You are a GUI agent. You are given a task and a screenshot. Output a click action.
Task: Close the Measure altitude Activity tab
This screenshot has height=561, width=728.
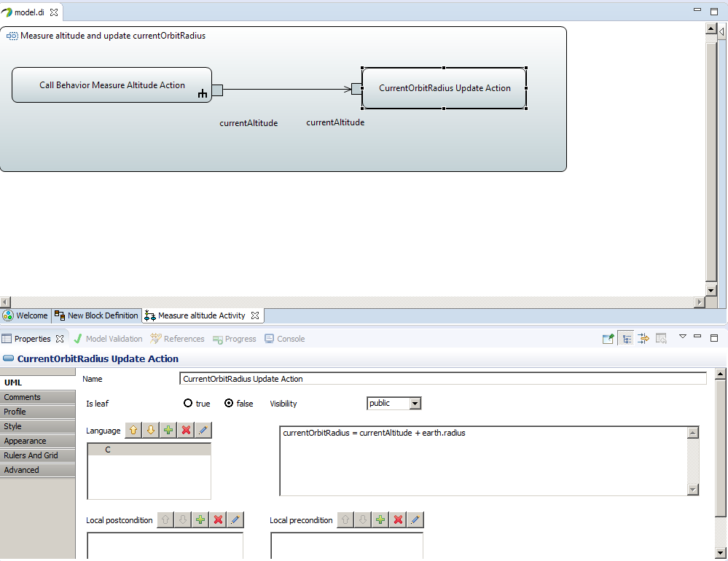[255, 315]
